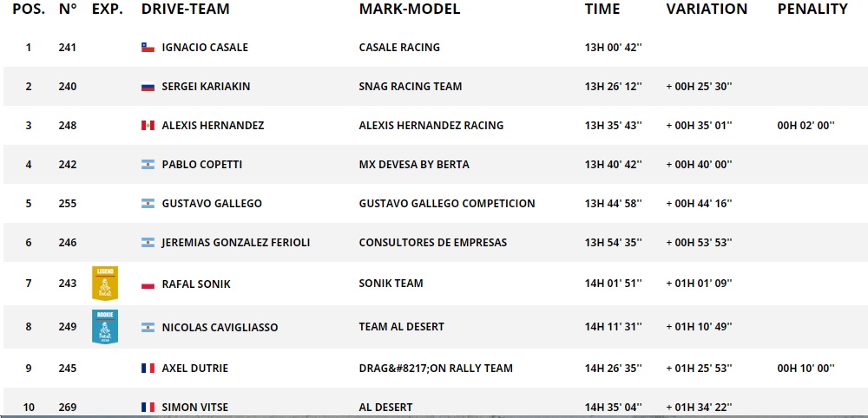Image resolution: width=868 pixels, height=418 pixels.
Task: Click the Argentina flag beside Pablo Copetti
Action: [148, 165]
